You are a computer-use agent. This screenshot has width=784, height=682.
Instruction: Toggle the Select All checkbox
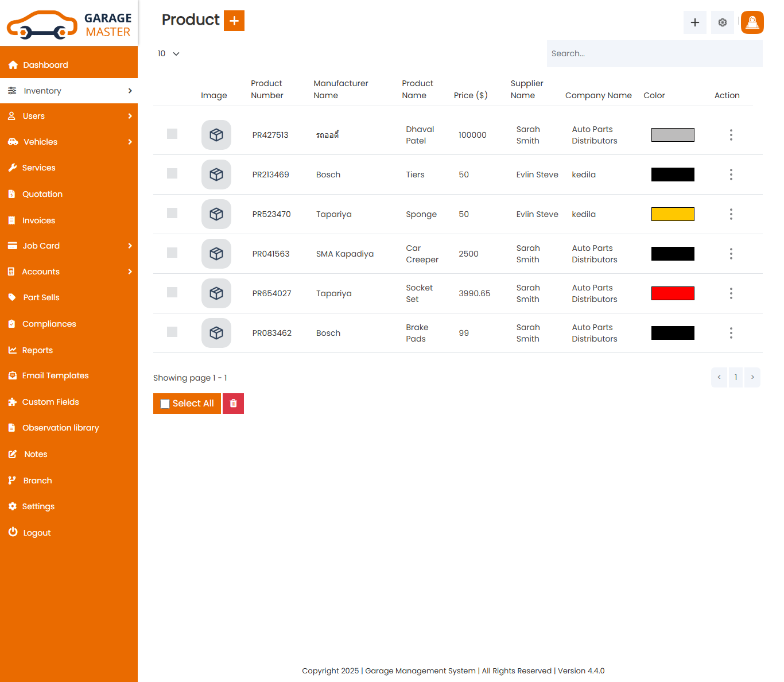(165, 404)
